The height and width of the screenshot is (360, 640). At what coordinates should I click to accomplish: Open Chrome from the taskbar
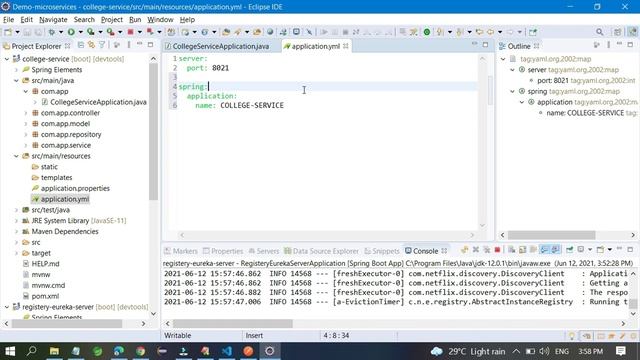140,351
